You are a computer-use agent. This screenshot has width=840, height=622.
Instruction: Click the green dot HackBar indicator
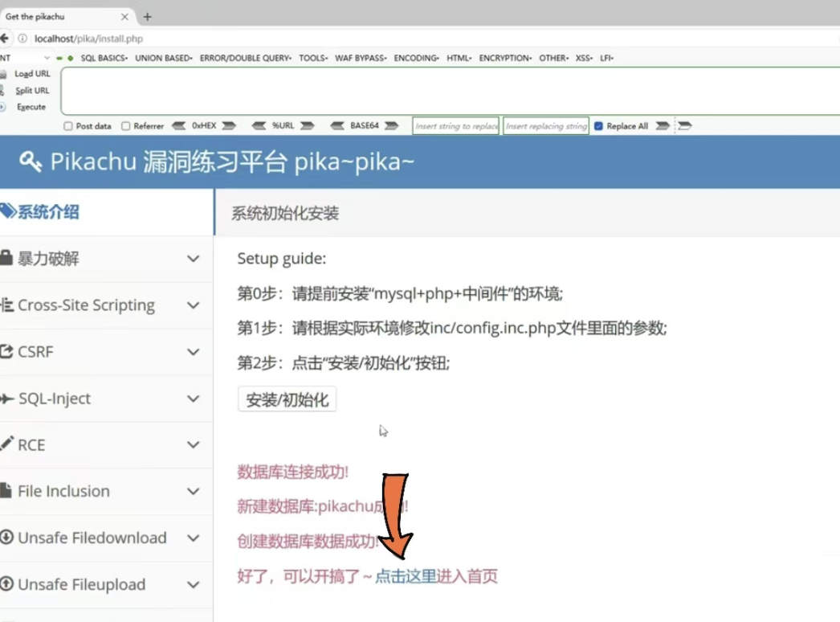point(70,58)
